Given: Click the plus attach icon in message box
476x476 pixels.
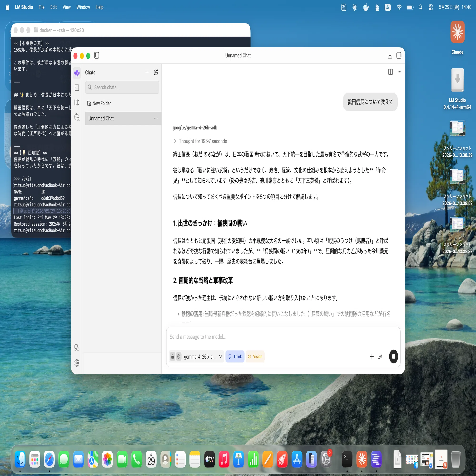Looking at the screenshot, I should [x=372, y=357].
